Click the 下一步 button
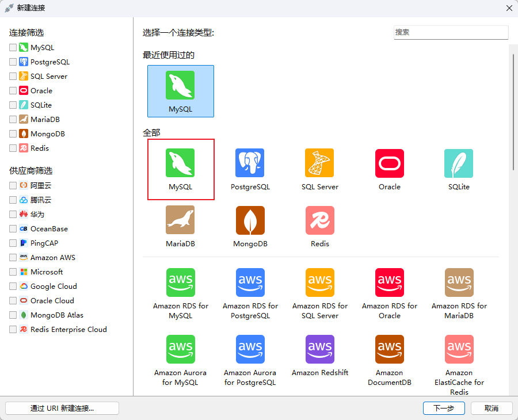The width and height of the screenshot is (518, 420). pyautogui.click(x=444, y=408)
